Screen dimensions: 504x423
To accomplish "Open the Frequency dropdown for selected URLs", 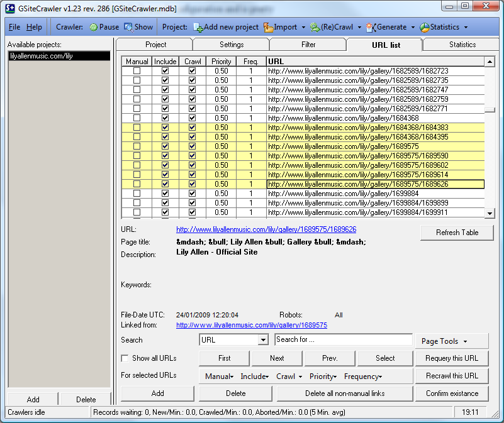I will click(x=363, y=376).
